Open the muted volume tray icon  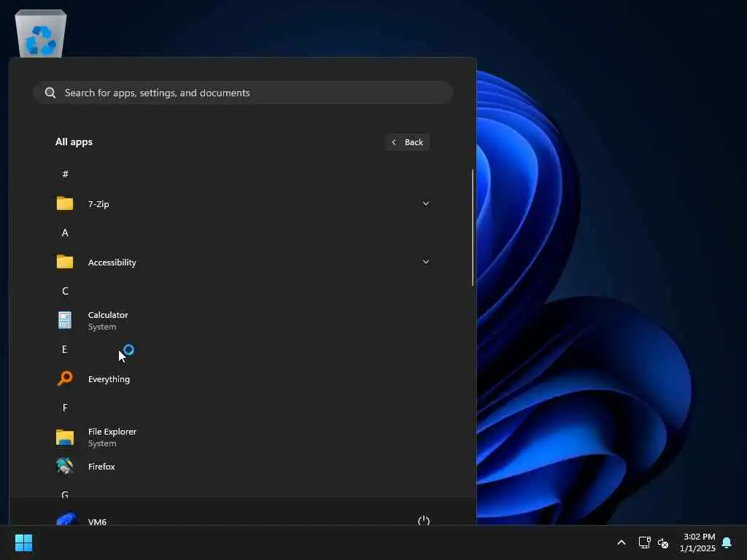tap(663, 542)
